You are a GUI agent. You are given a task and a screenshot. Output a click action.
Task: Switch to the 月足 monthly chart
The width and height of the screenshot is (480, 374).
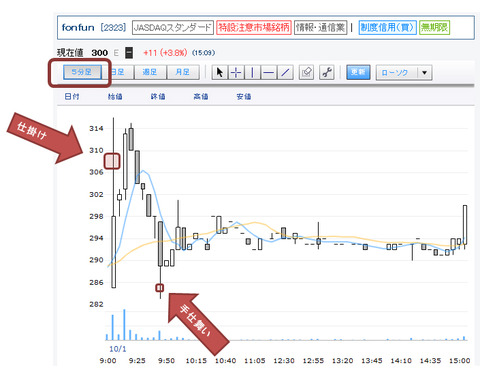[183, 72]
